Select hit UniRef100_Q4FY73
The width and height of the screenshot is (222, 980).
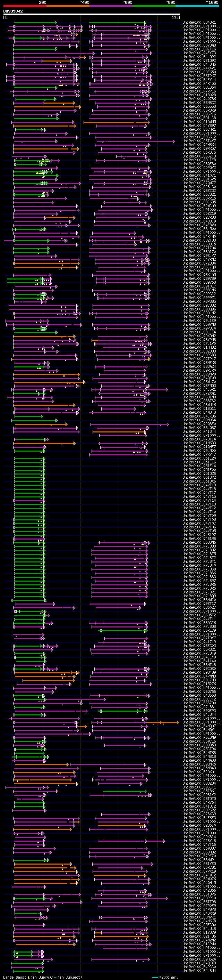pos(199,53)
